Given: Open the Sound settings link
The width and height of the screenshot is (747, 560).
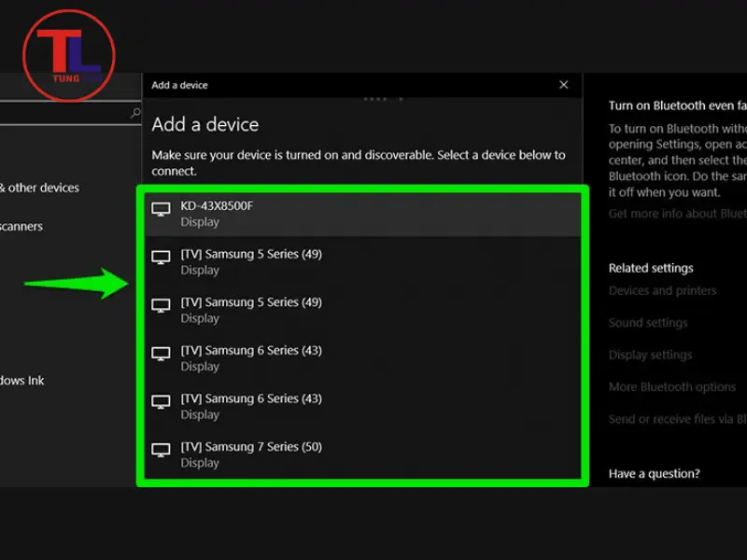Looking at the screenshot, I should click(647, 323).
